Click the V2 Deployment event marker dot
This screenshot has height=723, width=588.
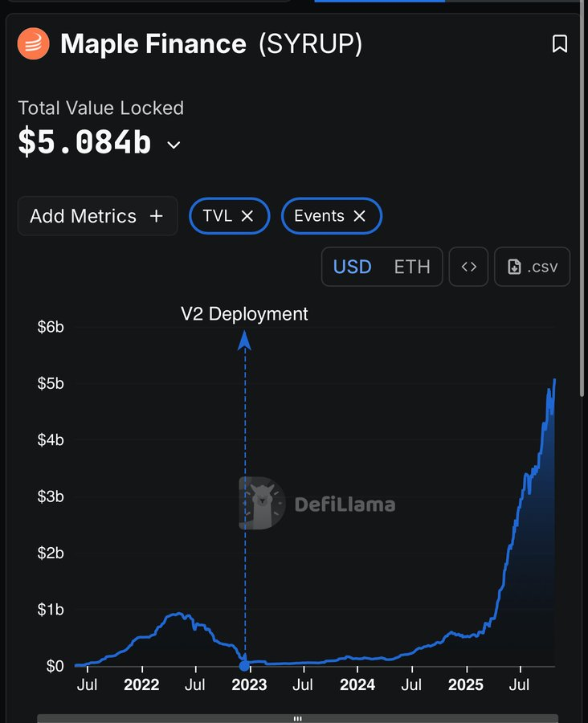[x=244, y=665]
